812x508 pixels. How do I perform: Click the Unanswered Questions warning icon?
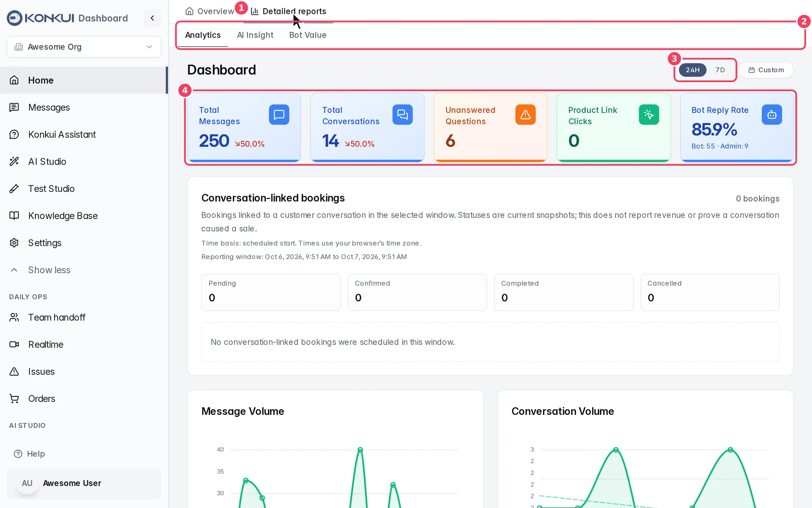tap(525, 115)
